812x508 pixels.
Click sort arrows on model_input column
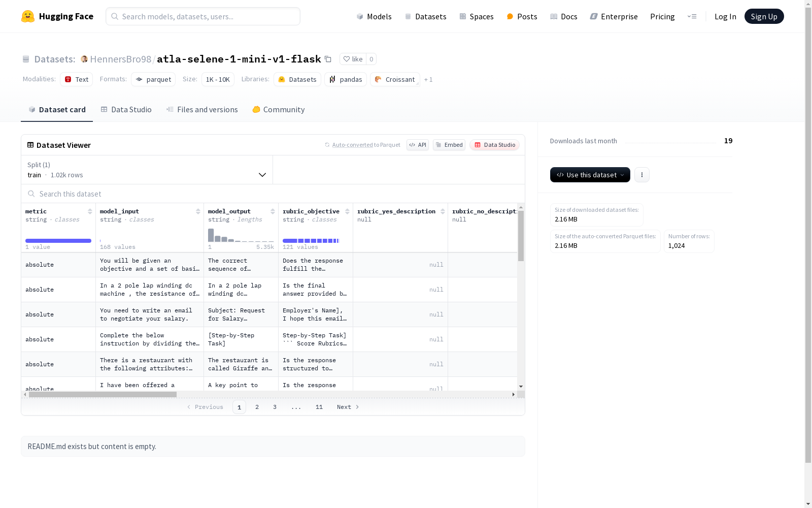click(198, 211)
